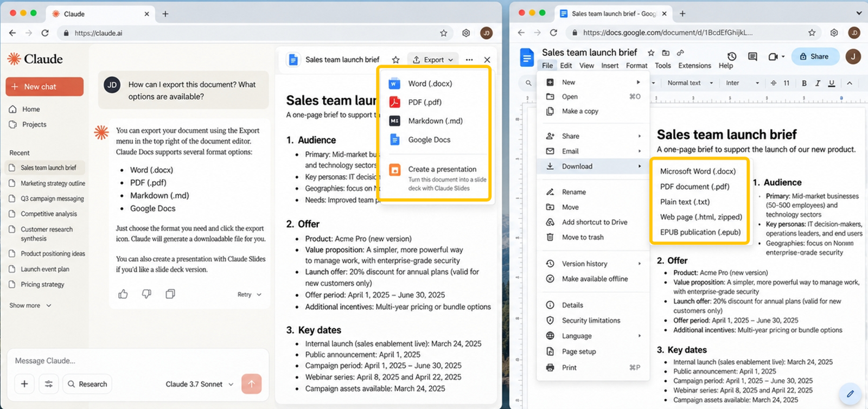Start a New chat in Claude
This screenshot has width=868, height=409.
tap(44, 87)
